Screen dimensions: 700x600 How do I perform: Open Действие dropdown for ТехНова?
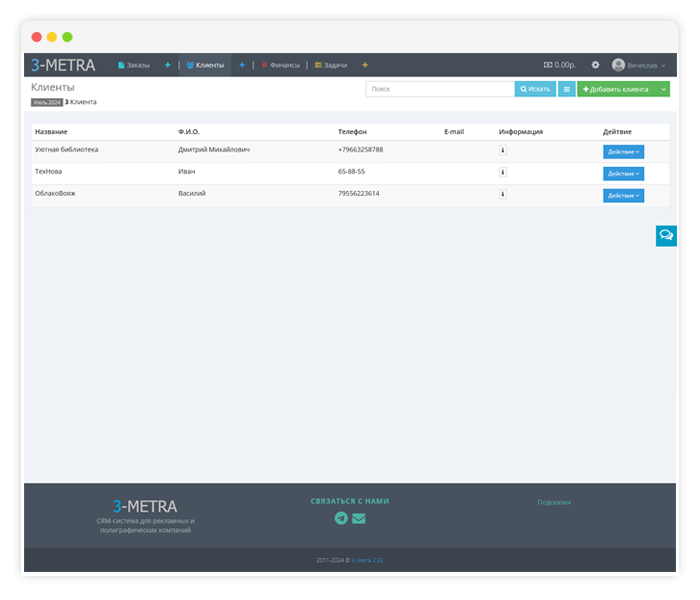[624, 174]
